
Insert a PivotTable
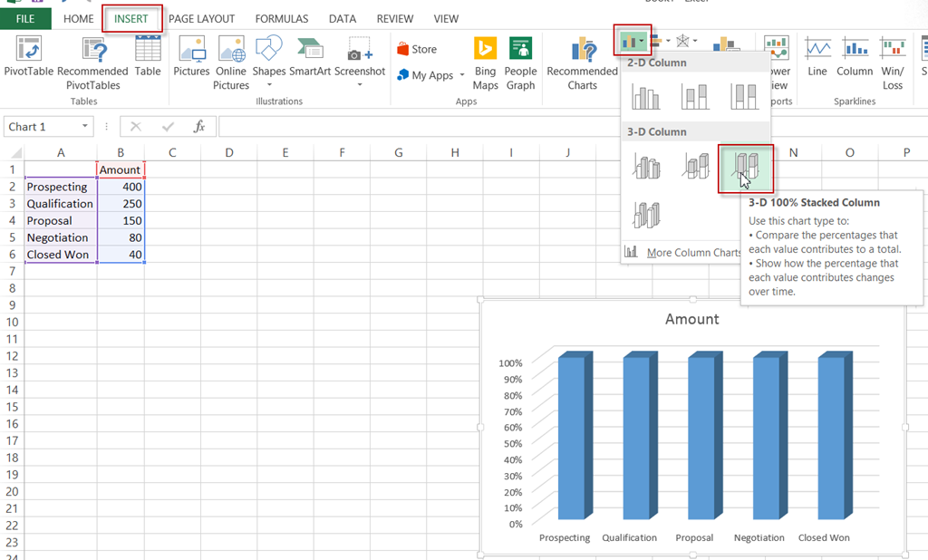coord(28,56)
